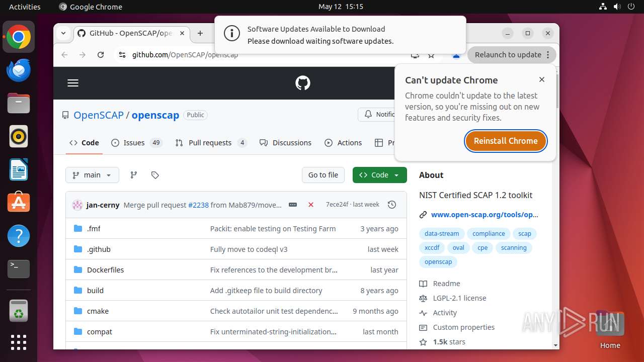The image size is (644, 362).
Task: Click Reinstall Chrome button
Action: click(506, 141)
